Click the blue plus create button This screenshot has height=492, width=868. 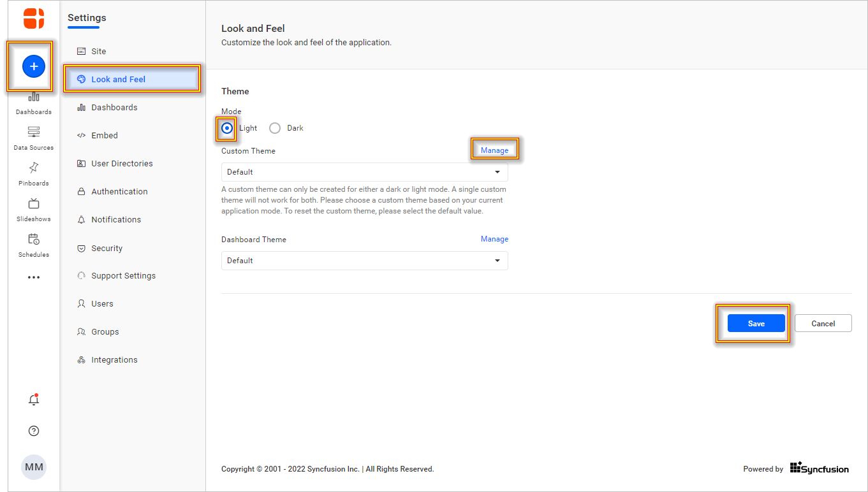[34, 66]
